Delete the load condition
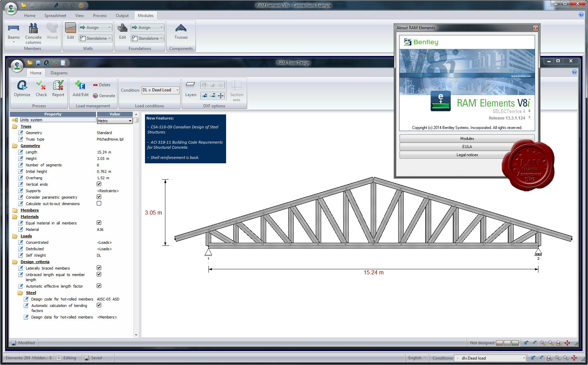Viewport: 588px width, 365px height. point(102,85)
